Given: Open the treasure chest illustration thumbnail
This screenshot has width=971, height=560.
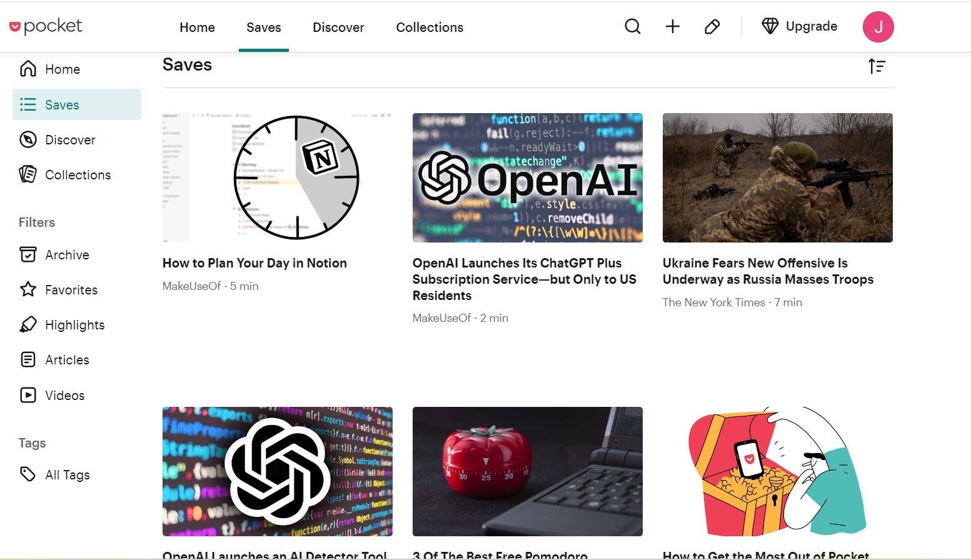Looking at the screenshot, I should click(x=778, y=471).
